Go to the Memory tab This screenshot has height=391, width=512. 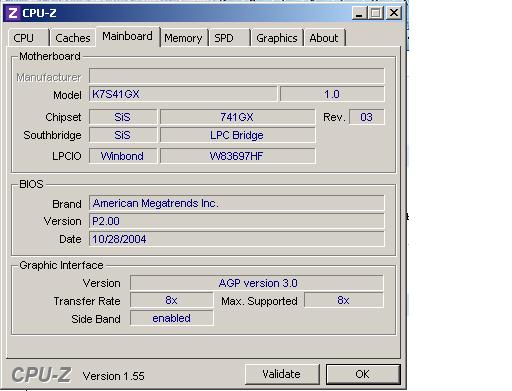184,38
